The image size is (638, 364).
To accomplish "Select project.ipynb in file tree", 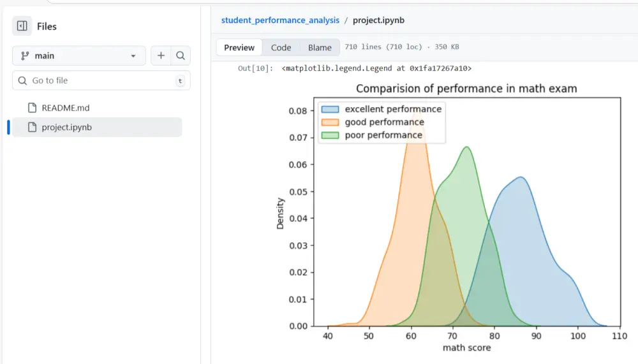I will point(97,127).
